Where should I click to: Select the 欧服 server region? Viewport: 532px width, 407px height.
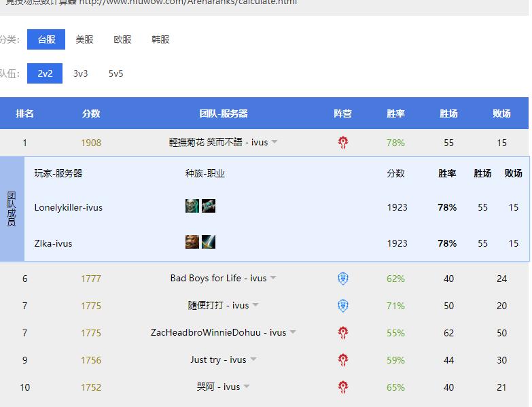point(122,39)
